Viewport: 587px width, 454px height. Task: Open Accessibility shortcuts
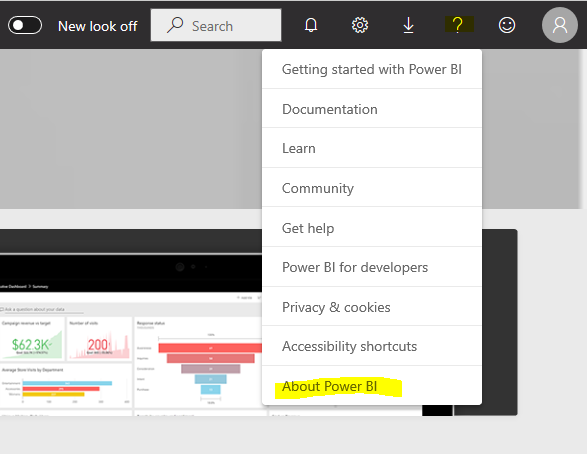(372, 346)
